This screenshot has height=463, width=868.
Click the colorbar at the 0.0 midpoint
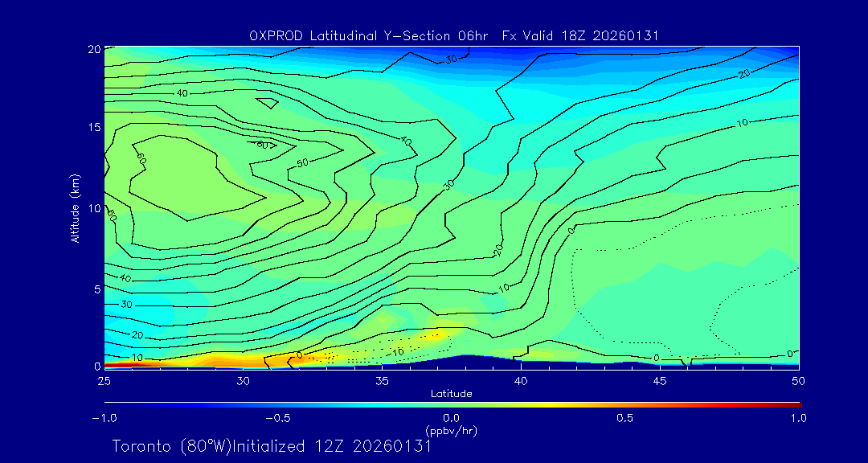point(452,404)
